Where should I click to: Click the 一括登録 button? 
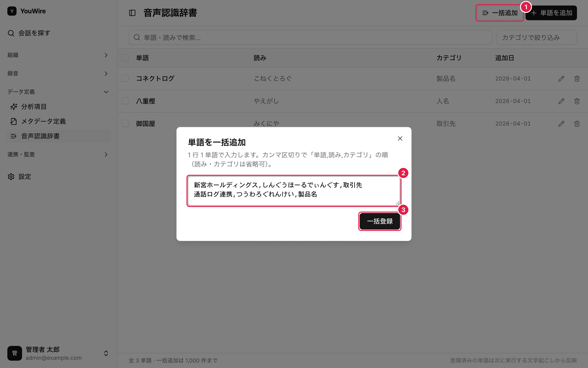[x=380, y=221]
